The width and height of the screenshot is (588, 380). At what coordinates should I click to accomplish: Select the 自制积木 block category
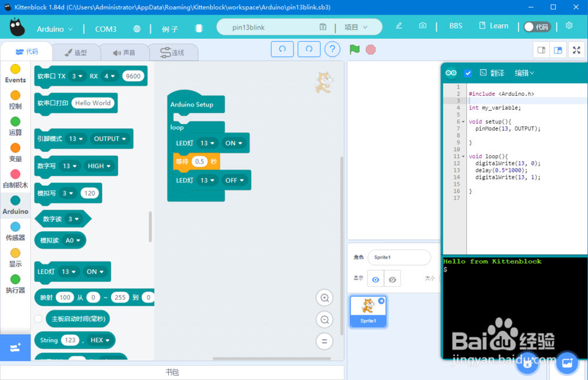click(15, 179)
